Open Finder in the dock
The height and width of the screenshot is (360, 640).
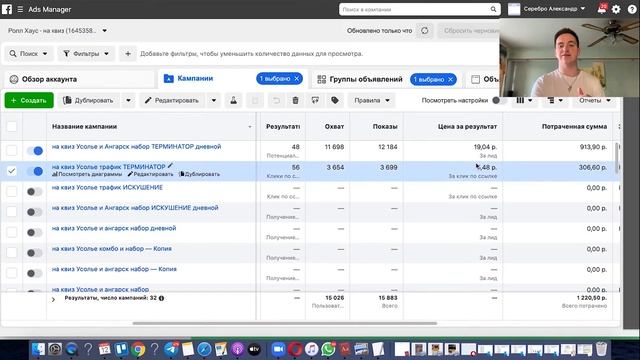click(x=38, y=349)
